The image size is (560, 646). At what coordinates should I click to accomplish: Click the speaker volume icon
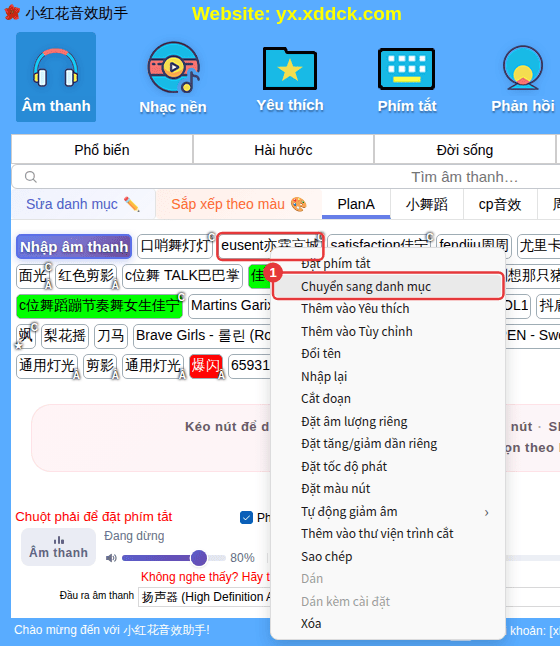(111, 558)
